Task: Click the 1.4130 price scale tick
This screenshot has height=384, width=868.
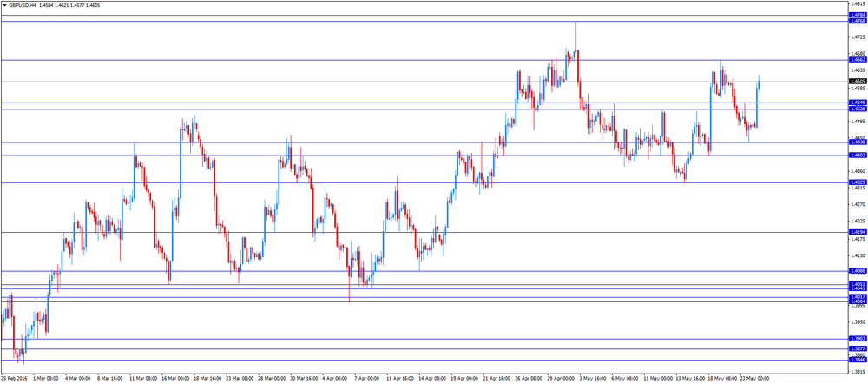Action: point(858,255)
